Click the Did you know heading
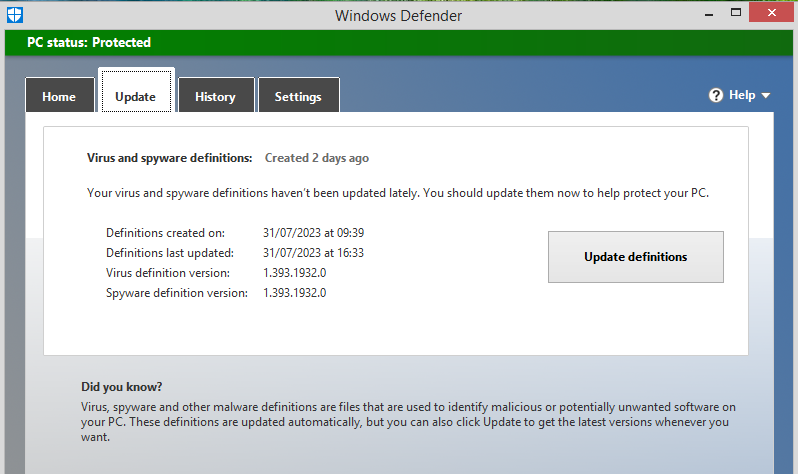Screen dimensions: 798x474 pyautogui.click(x=121, y=387)
